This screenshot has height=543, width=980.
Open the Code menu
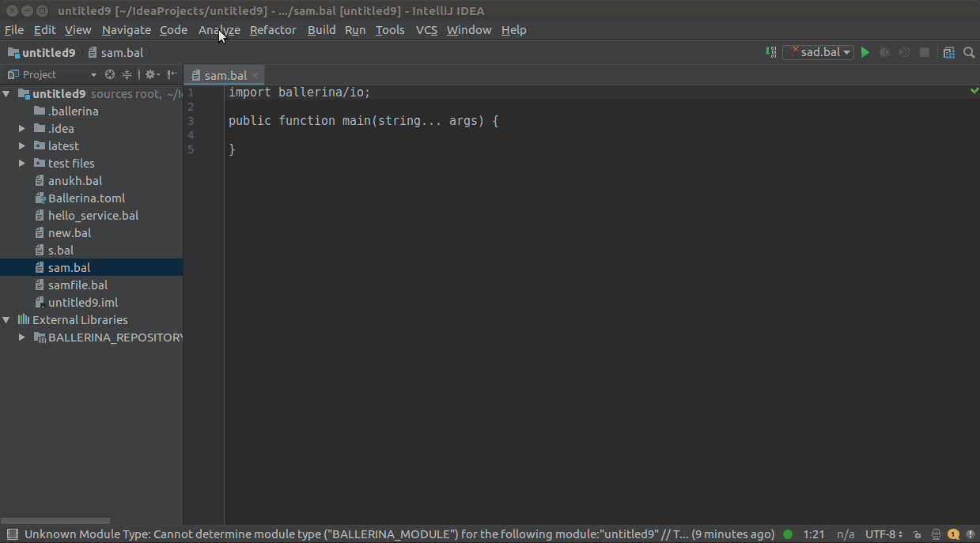pos(173,30)
